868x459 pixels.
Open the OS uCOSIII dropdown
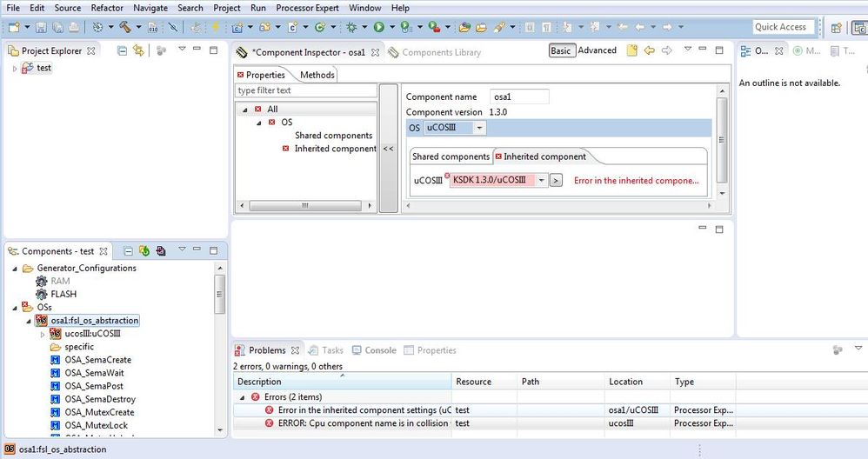(479, 128)
